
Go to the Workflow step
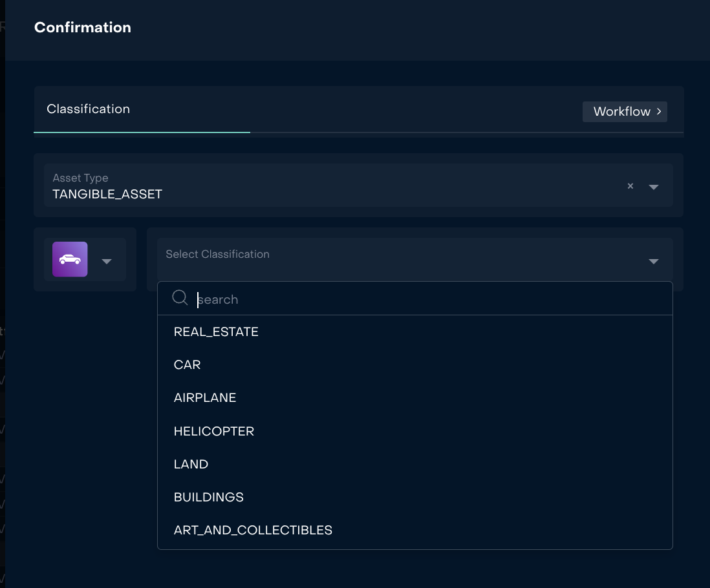[x=621, y=111]
